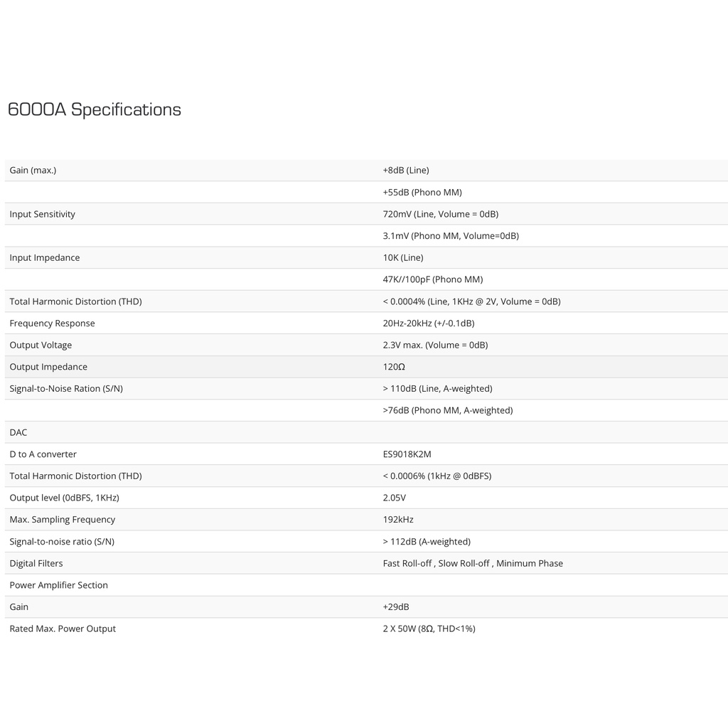Select the Input Sensitivity label

42,214
